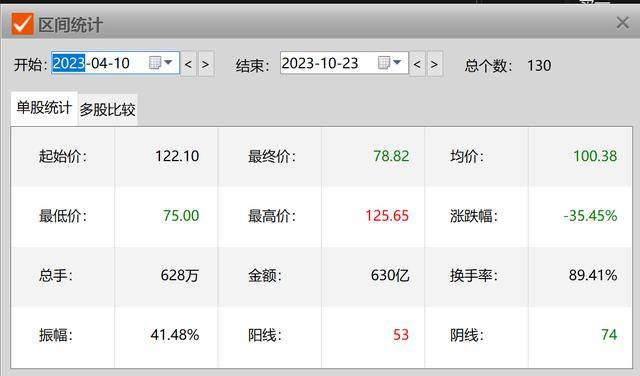Click the 均价 label
640x376 pixels.
(467, 156)
